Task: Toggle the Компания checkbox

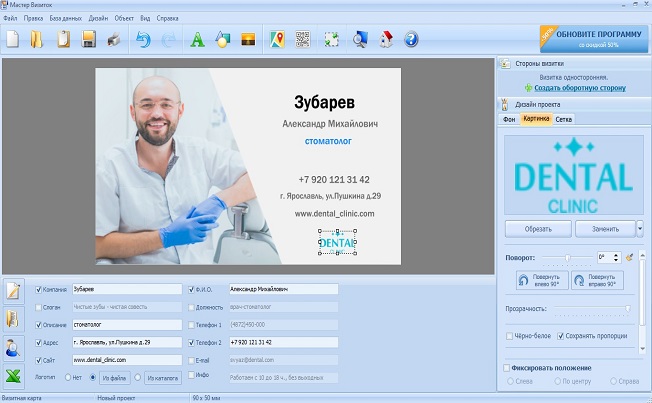Action: pyautogui.click(x=39, y=289)
